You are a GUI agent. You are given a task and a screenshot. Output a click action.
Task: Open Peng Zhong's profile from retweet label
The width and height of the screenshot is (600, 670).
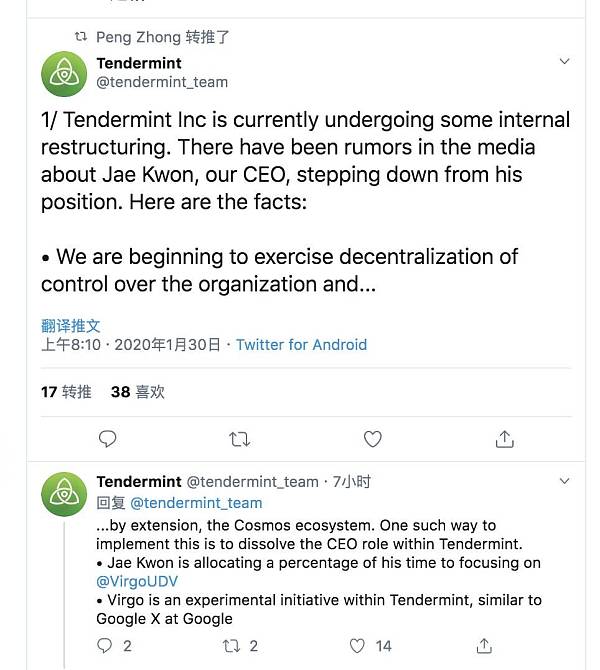139,37
